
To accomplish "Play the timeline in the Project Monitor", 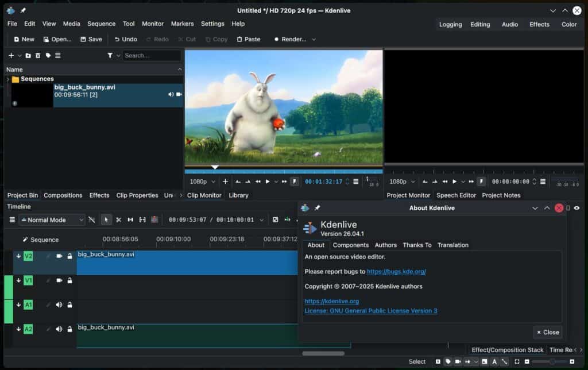I will tap(455, 182).
